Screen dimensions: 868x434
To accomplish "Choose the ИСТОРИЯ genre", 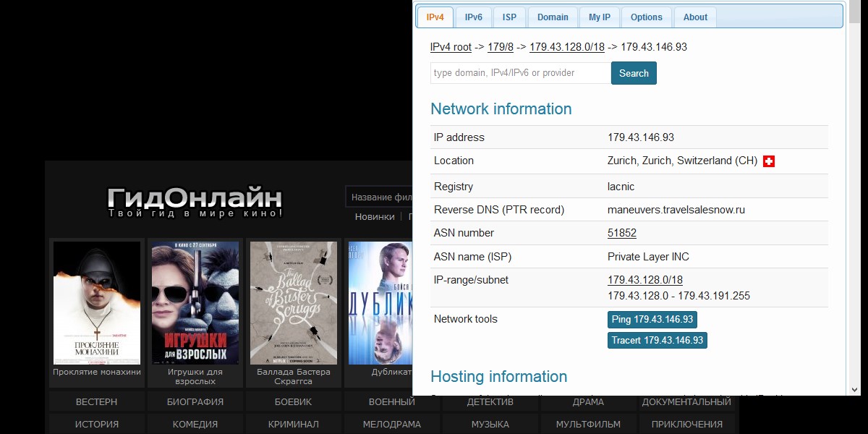I will 96,425.
